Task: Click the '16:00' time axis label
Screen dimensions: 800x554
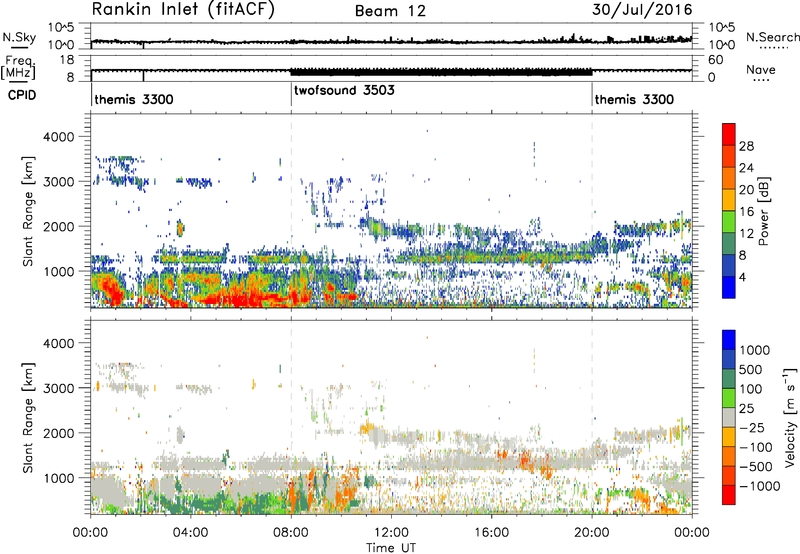Action: click(x=491, y=533)
